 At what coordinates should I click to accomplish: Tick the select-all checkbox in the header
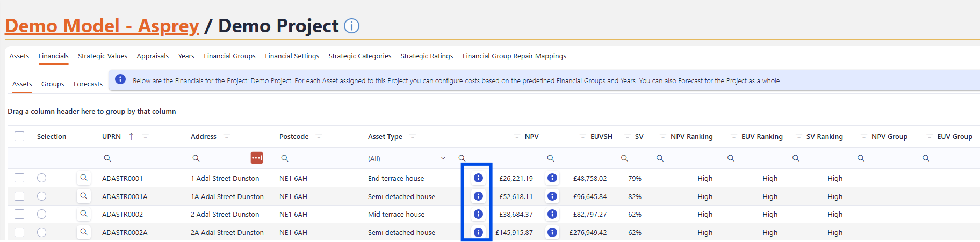pyautogui.click(x=19, y=136)
